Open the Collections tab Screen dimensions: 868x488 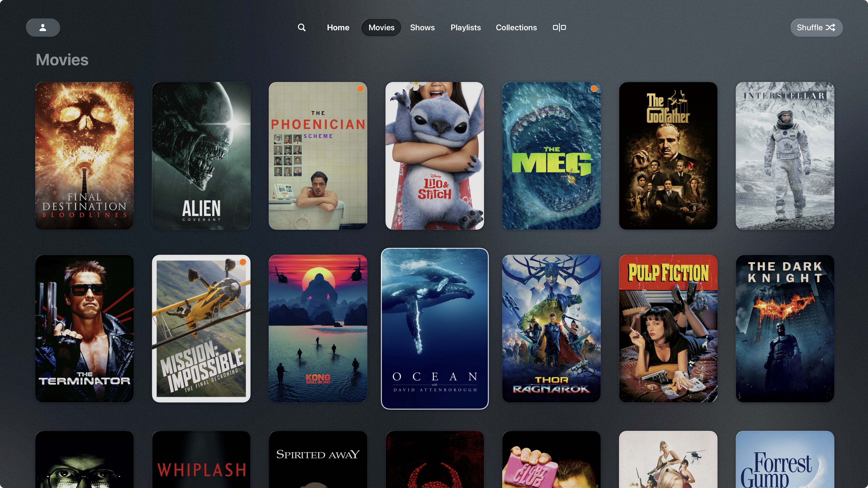[x=516, y=28]
